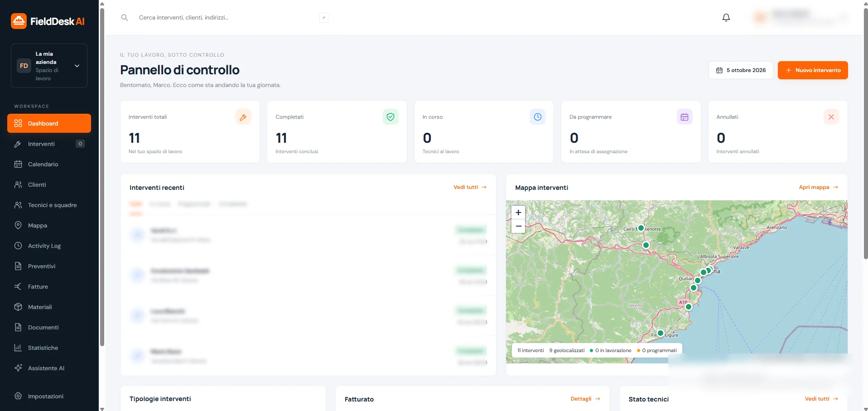Expand the La mia azienda workspace switcher
The image size is (868, 411).
[x=49, y=66]
